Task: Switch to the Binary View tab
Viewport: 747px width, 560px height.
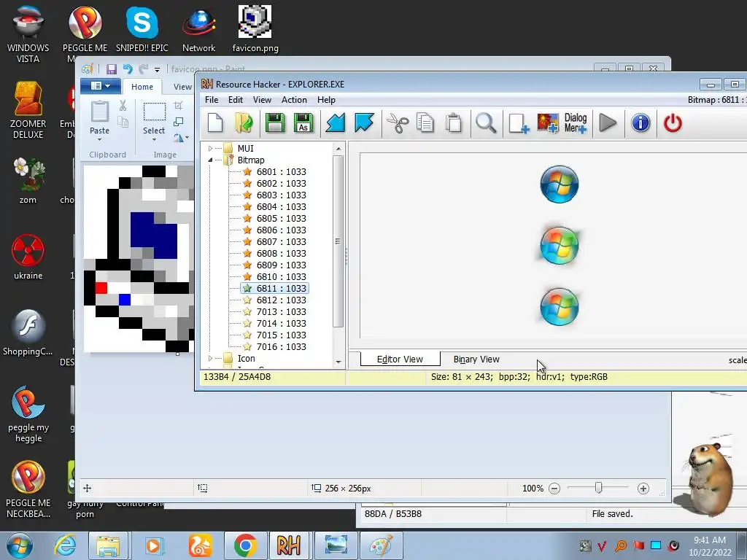Action: point(476,359)
